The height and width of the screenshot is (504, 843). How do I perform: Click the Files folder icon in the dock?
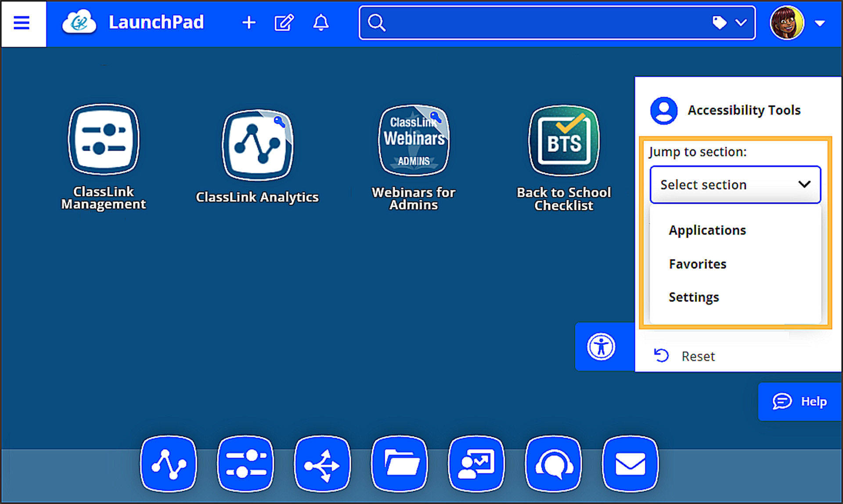click(399, 464)
